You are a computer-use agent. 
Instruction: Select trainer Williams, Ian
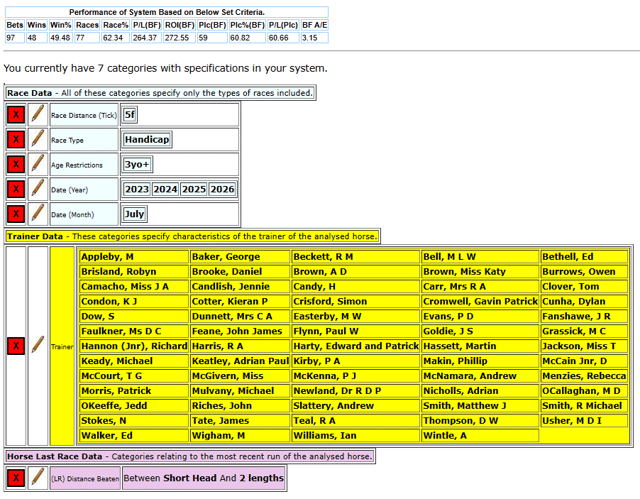click(x=356, y=435)
